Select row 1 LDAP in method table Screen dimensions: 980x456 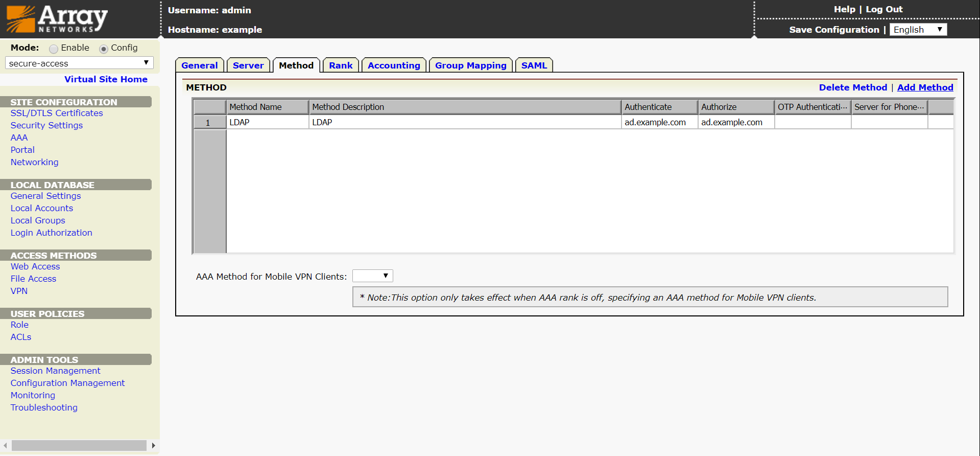(x=239, y=122)
